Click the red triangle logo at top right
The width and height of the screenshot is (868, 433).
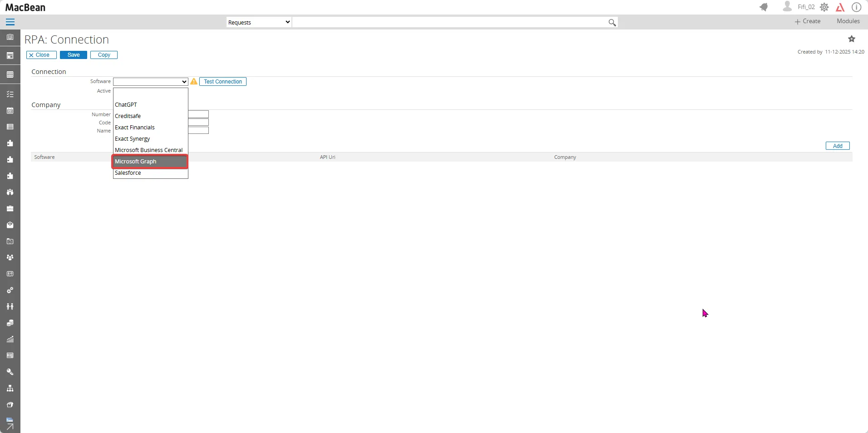pos(841,7)
